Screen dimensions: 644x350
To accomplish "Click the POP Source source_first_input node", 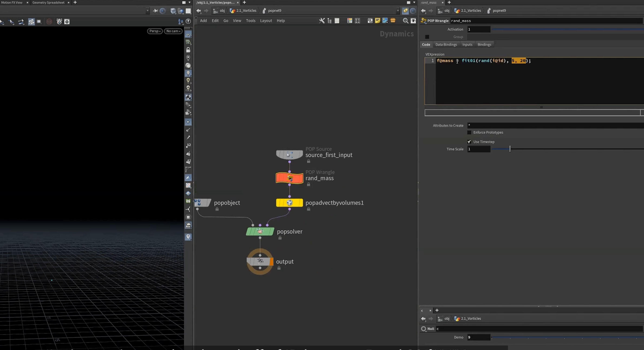I will coord(289,155).
